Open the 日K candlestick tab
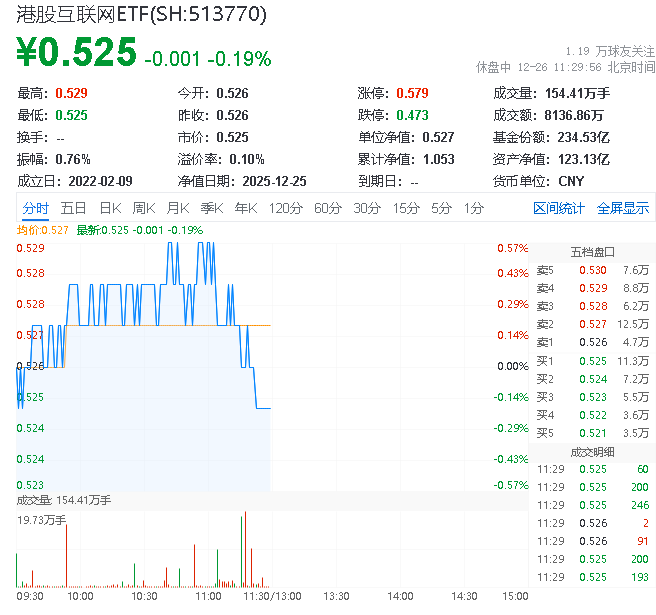Image resolution: width=656 pixels, height=615 pixels. coord(109,208)
